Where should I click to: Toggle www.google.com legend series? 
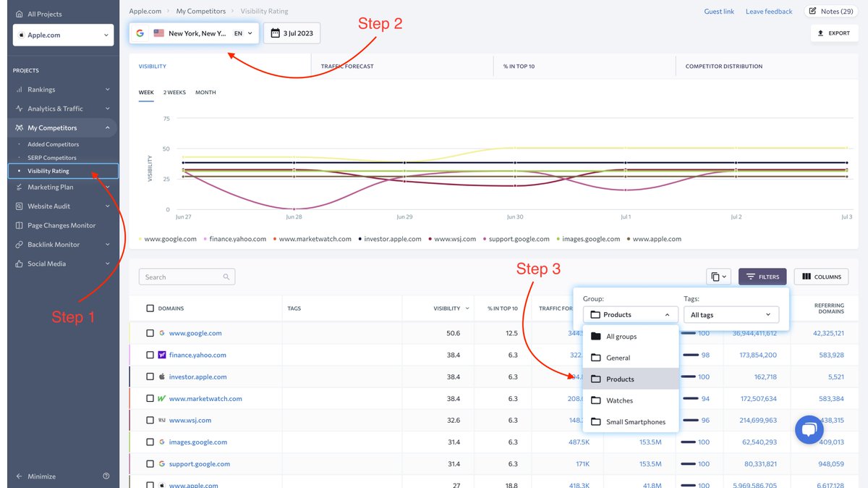pyautogui.click(x=167, y=239)
